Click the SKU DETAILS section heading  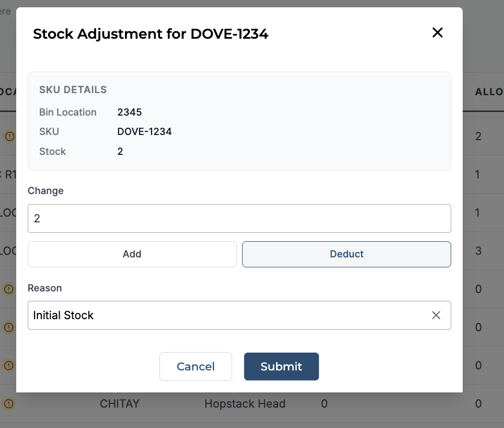pos(73,89)
